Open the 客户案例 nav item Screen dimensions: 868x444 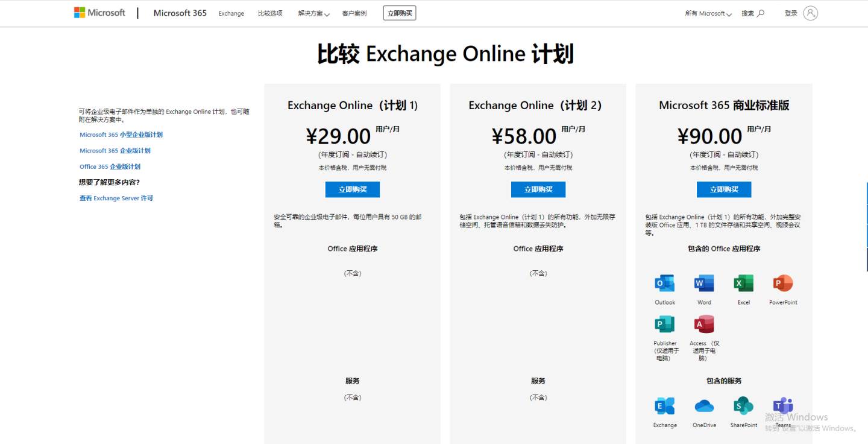click(x=354, y=13)
